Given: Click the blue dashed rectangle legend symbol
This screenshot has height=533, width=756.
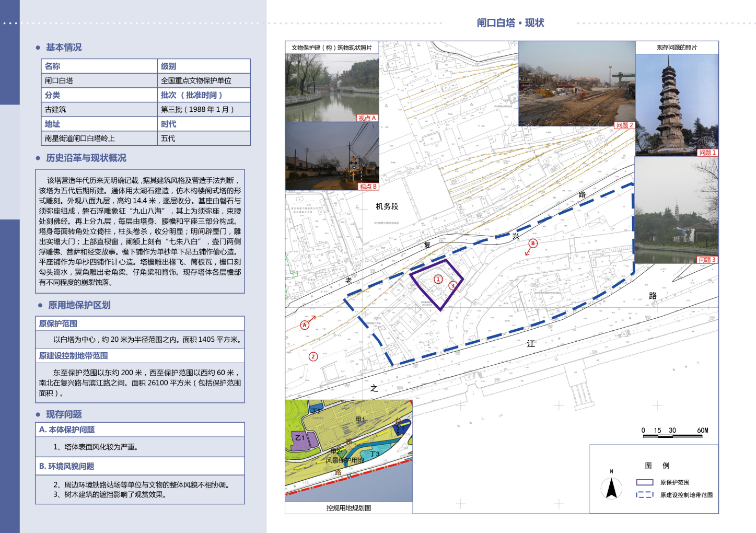Looking at the screenshot, I should click(645, 494).
